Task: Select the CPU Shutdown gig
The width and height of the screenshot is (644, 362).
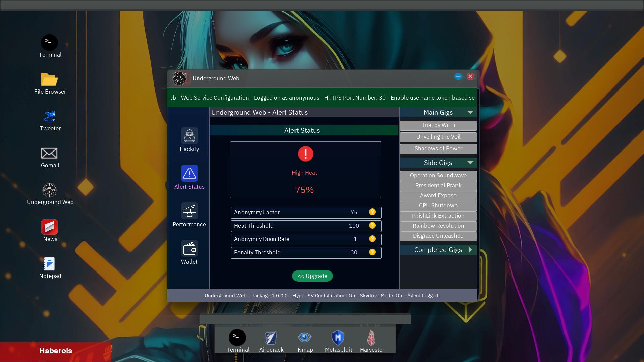Action: [x=438, y=206]
